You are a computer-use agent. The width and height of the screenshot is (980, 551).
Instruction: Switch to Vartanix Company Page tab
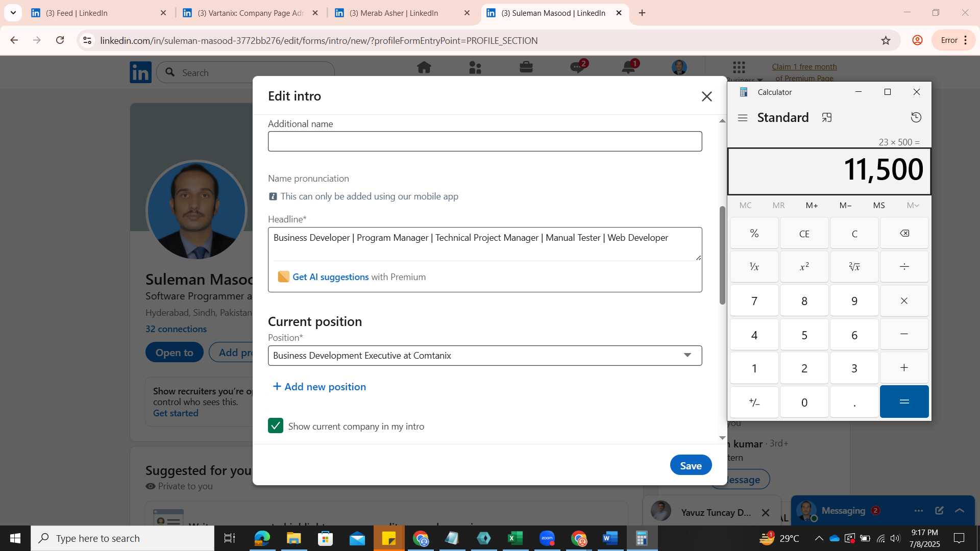[250, 13]
